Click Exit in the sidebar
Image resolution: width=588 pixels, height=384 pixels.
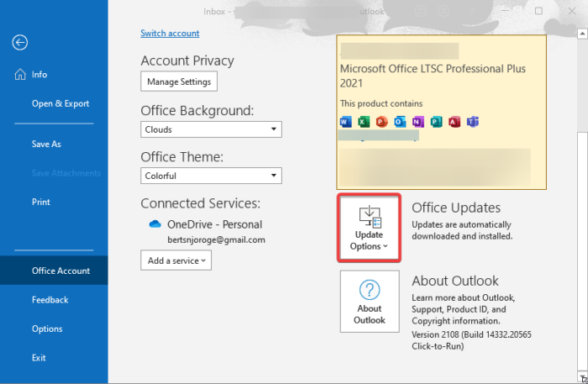(39, 358)
